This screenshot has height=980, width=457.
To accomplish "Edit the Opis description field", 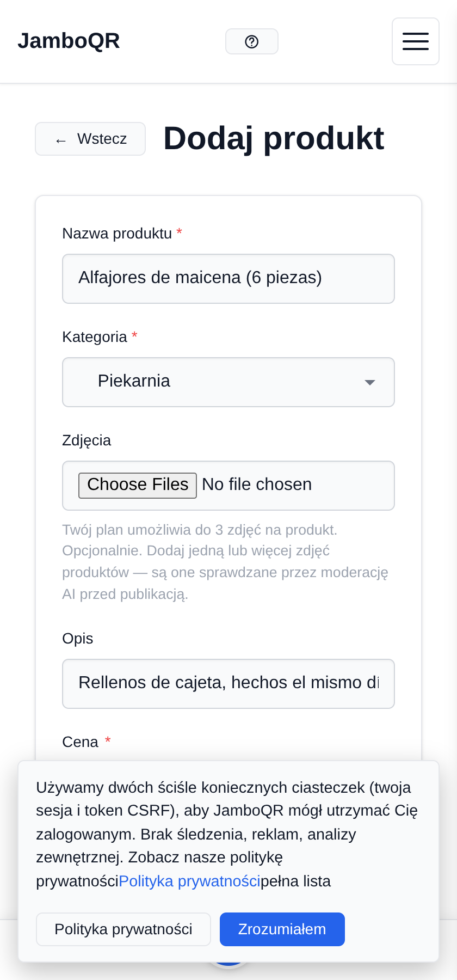I will [x=228, y=684].
